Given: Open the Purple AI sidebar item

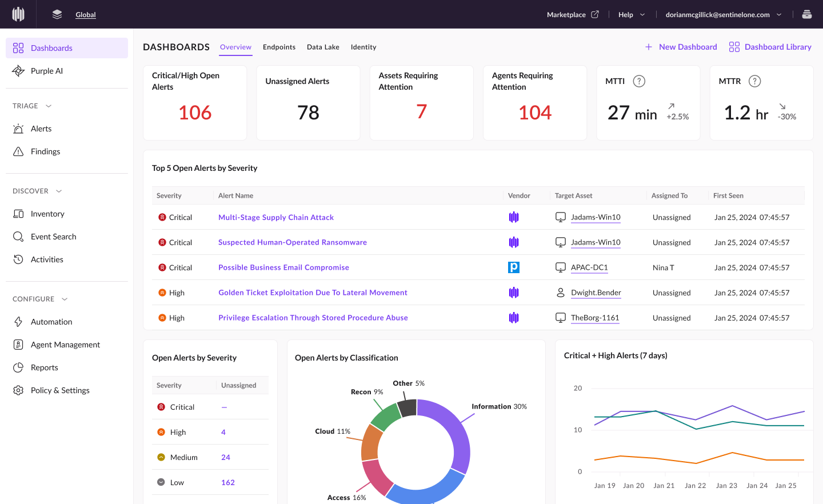Looking at the screenshot, I should tap(47, 71).
